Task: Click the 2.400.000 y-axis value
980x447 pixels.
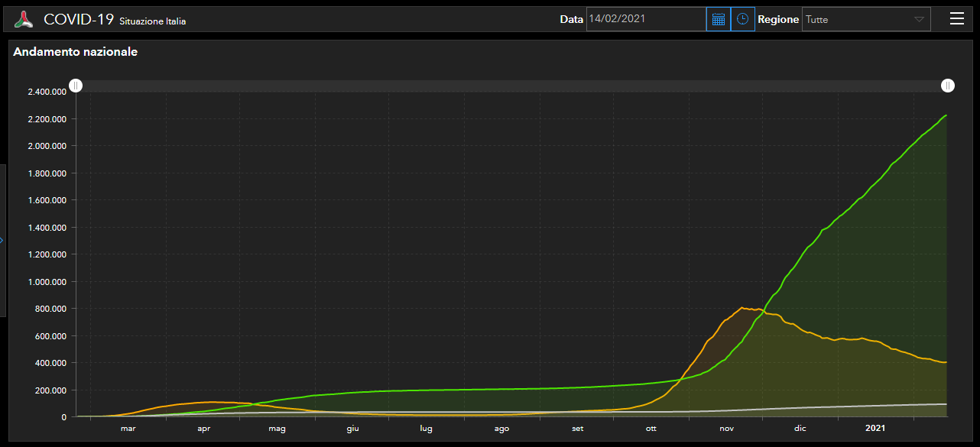Action: [x=46, y=92]
